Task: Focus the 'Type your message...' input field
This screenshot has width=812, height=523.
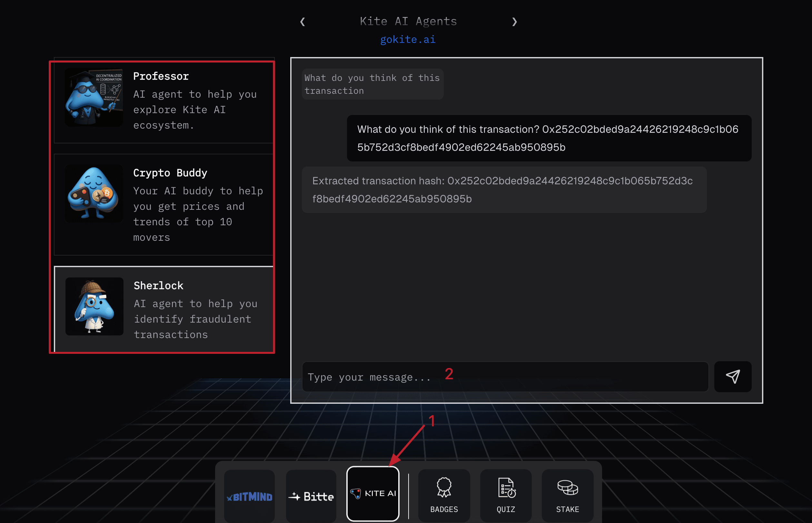Action: click(x=505, y=377)
